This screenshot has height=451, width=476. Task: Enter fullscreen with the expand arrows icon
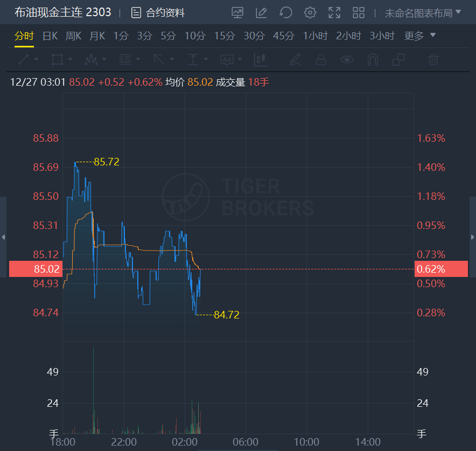pos(334,13)
